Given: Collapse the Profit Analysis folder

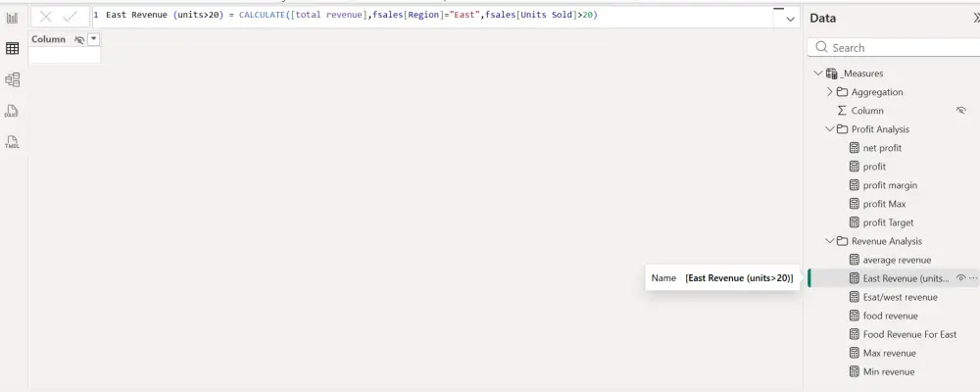Looking at the screenshot, I should [830, 129].
